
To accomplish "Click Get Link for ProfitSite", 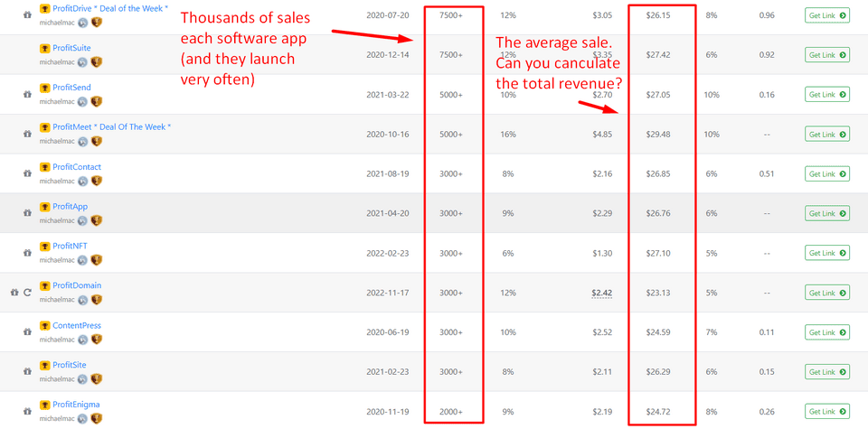I will (x=827, y=372).
